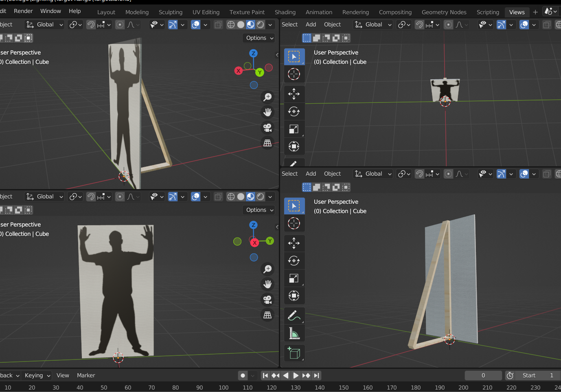Select the Add Cube tool in bottom-right viewport
Screen dimensions: 561x392
[x=294, y=353]
